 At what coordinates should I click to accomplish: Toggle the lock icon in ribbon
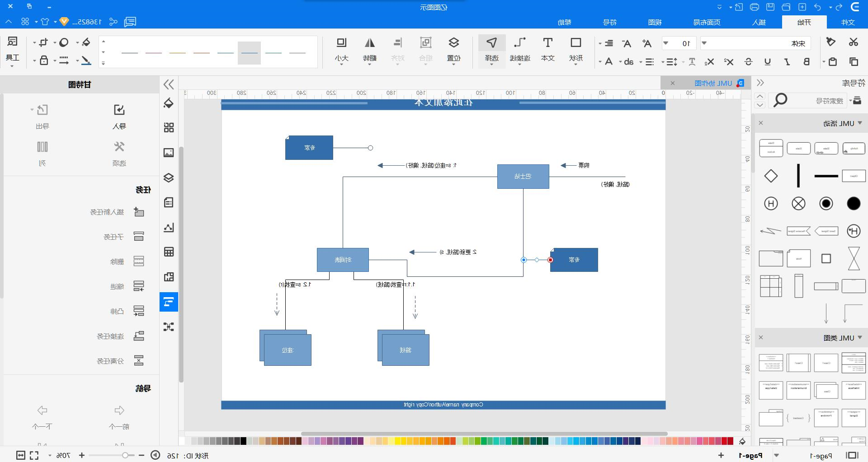[44, 61]
